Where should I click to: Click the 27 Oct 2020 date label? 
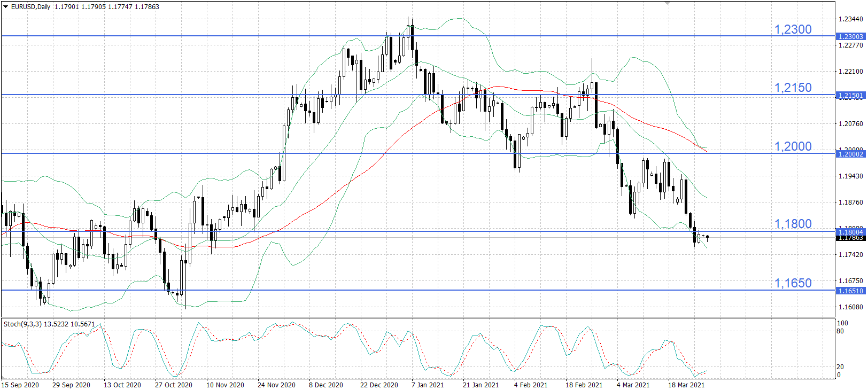click(174, 385)
